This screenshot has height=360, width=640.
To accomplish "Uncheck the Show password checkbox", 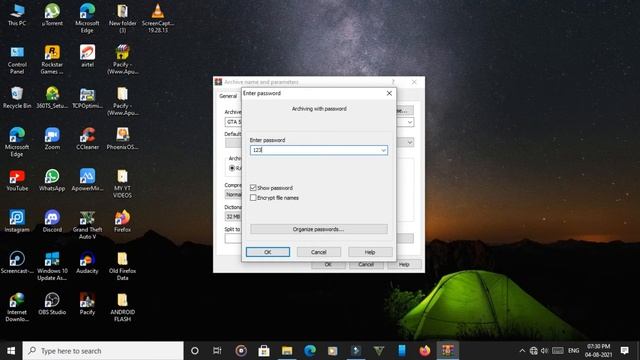I will click(253, 188).
